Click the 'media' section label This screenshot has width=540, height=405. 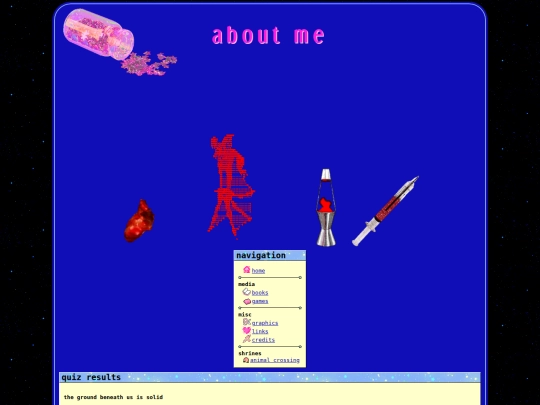tap(247, 284)
